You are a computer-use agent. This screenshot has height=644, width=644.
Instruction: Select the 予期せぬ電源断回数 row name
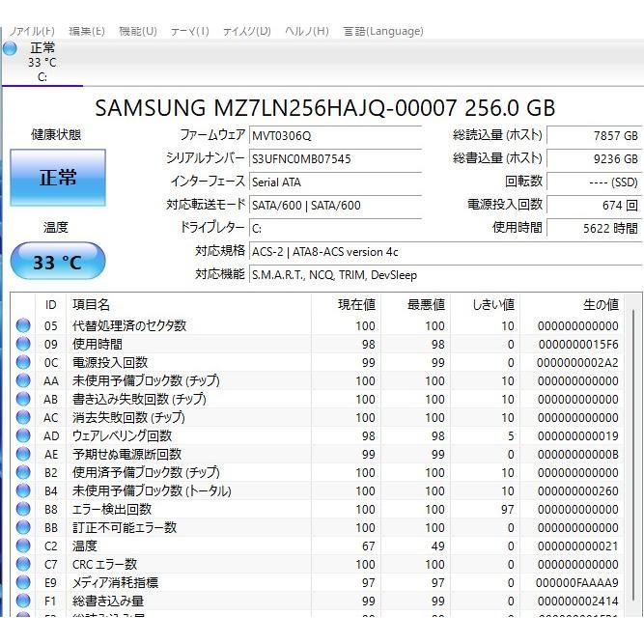tap(126, 454)
